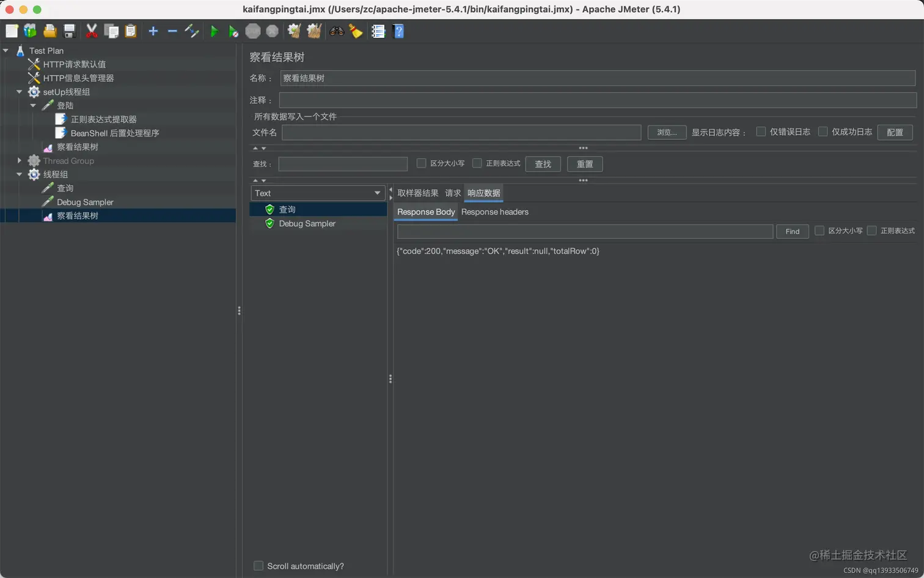Open Search with the binoculars icon

click(337, 31)
